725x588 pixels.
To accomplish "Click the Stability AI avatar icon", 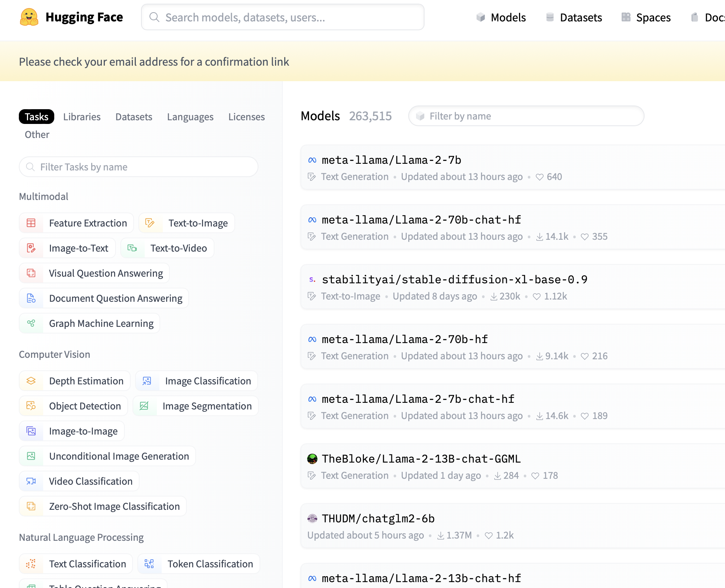I will 312,280.
